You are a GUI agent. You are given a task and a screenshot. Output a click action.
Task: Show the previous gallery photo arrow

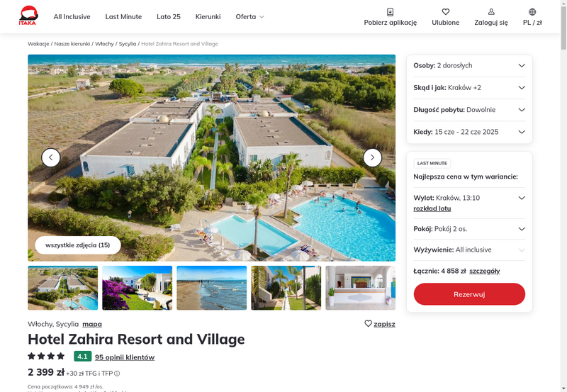pos(51,157)
